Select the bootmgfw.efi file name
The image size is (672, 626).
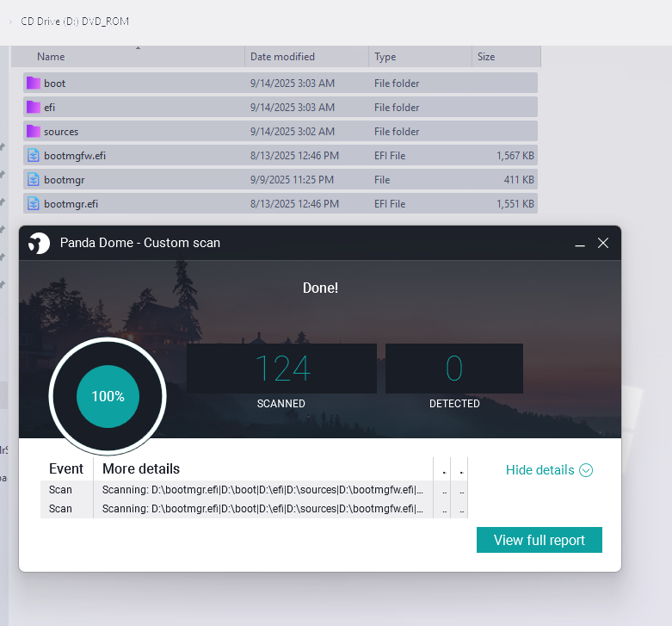coord(75,155)
